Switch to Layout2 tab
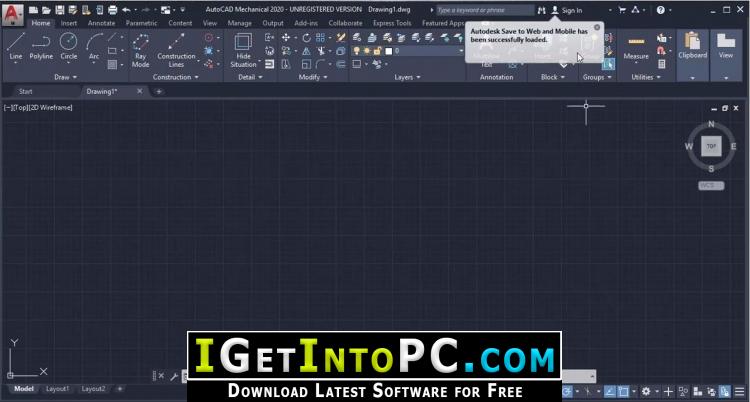Viewport: 750px width, 402px height. [93, 389]
